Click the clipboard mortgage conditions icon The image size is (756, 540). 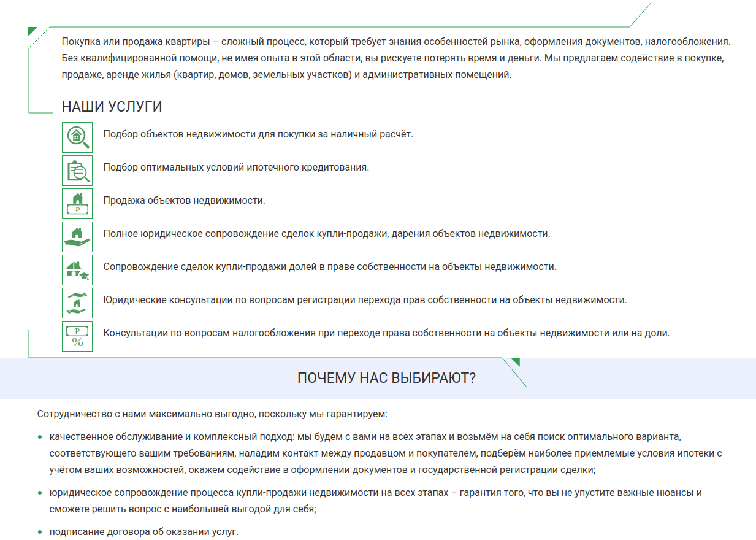77,171
